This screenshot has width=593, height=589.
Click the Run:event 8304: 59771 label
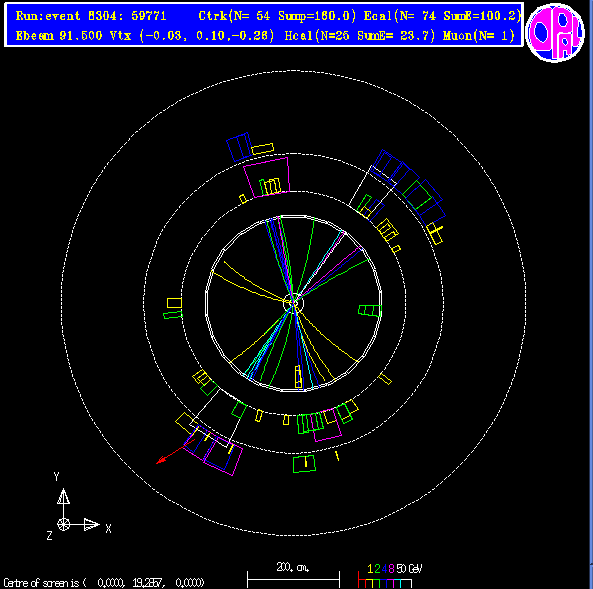tap(91, 16)
